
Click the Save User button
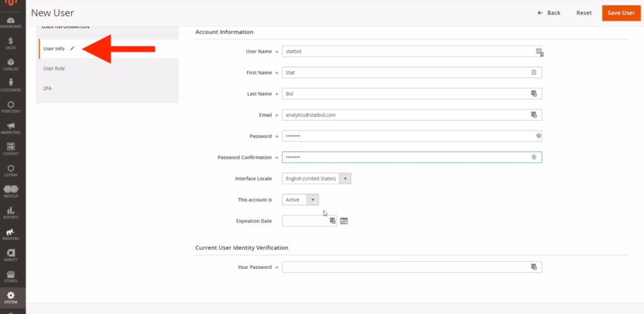[621, 13]
